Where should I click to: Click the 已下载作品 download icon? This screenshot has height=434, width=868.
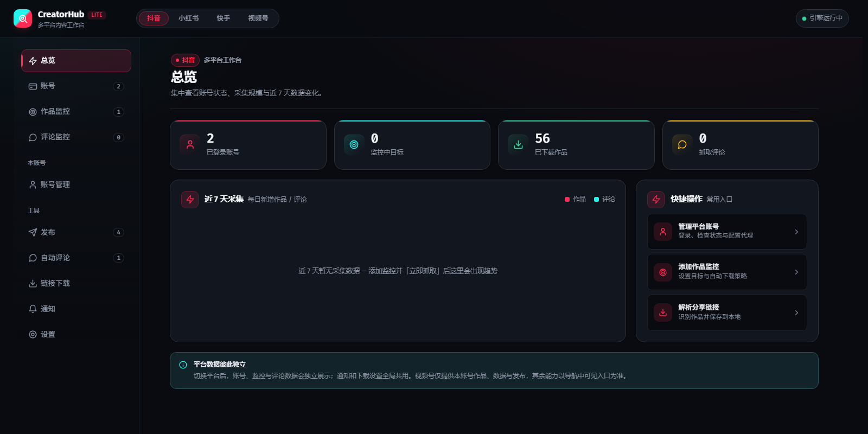[x=518, y=145]
